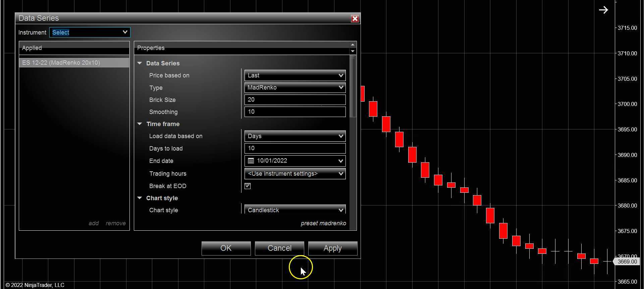Click the OK button

tap(226, 248)
